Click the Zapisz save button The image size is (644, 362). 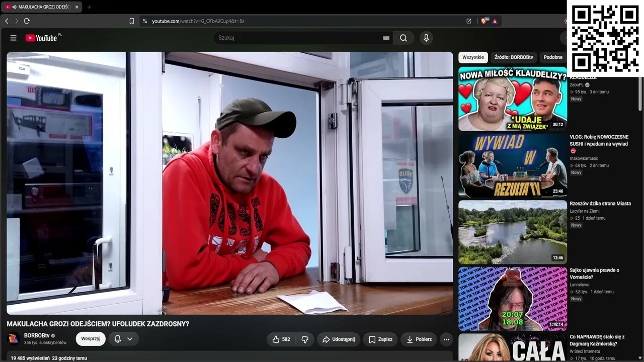pyautogui.click(x=380, y=339)
